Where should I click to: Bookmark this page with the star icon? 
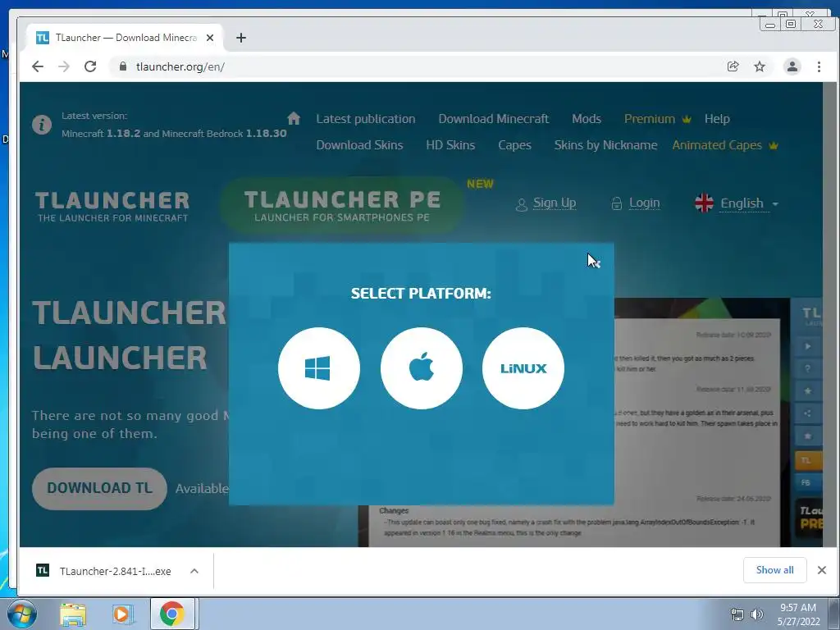(760, 66)
